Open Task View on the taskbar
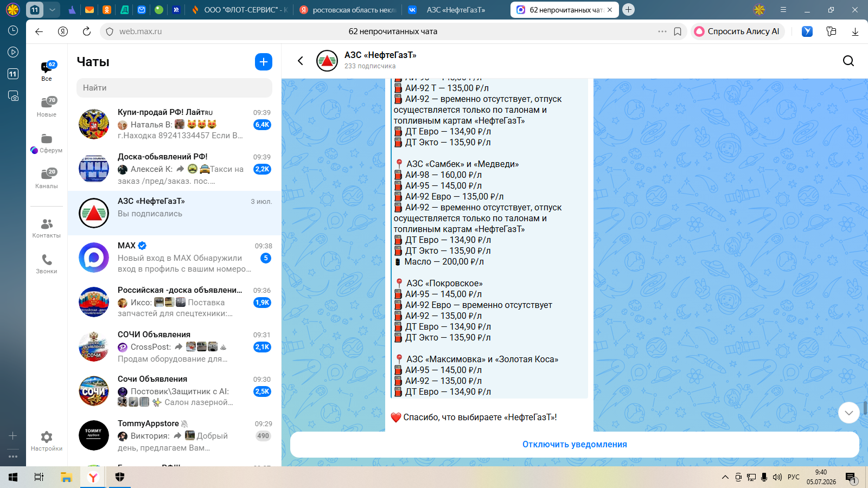 pos(39,477)
